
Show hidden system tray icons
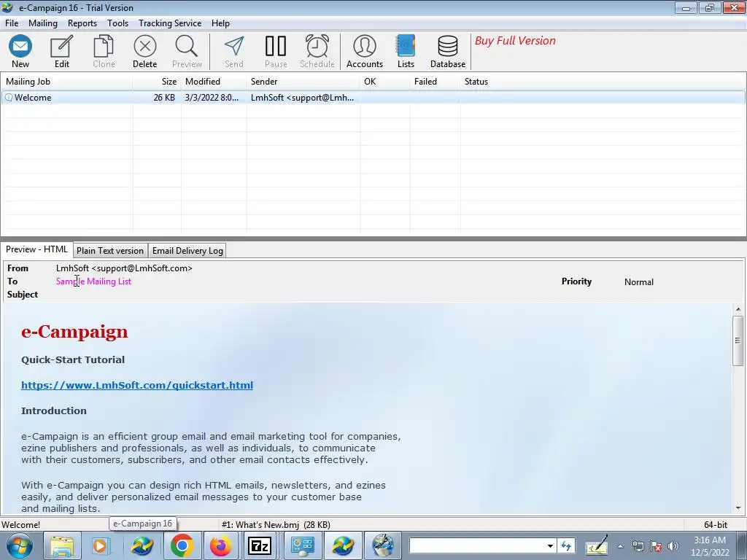[x=620, y=547]
